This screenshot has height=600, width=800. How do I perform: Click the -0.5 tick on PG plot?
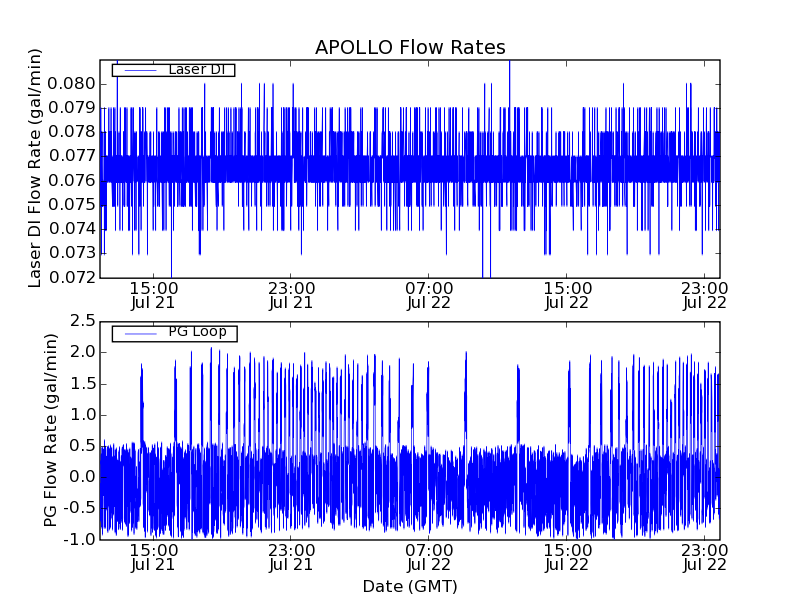80,508
